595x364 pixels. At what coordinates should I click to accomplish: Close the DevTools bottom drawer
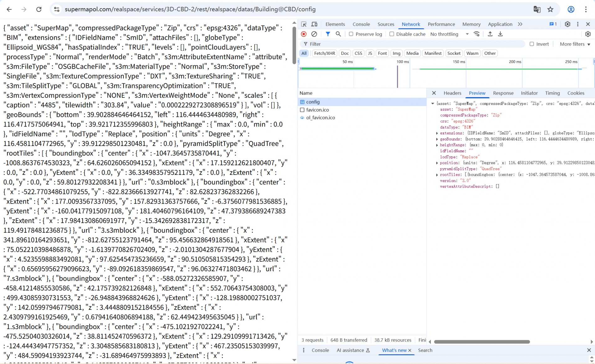click(x=589, y=350)
